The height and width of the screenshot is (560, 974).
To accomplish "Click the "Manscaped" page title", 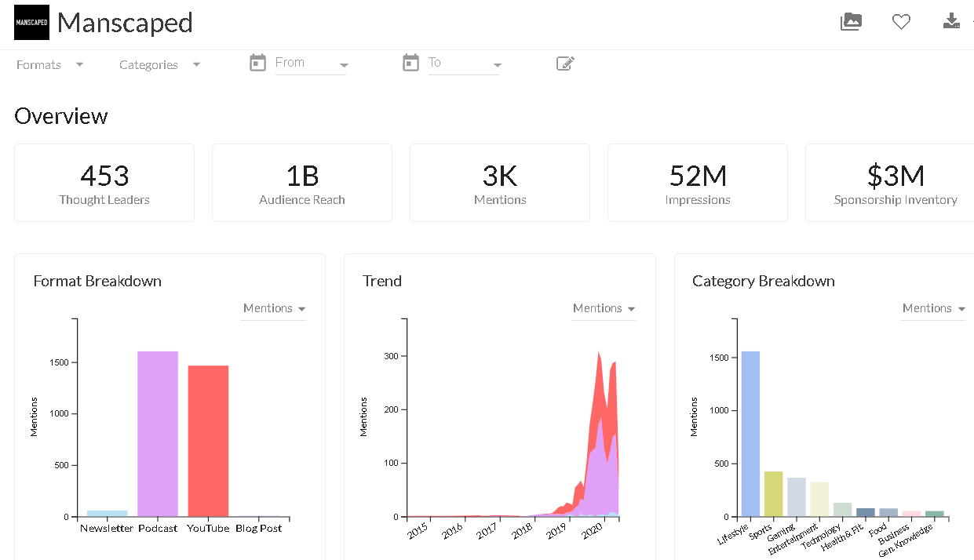I will tap(125, 23).
